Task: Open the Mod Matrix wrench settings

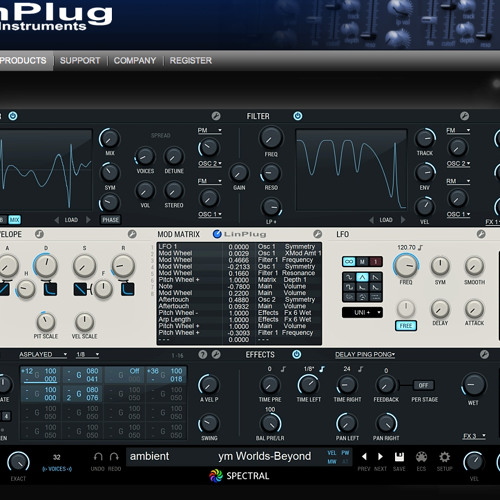Action: (317, 234)
